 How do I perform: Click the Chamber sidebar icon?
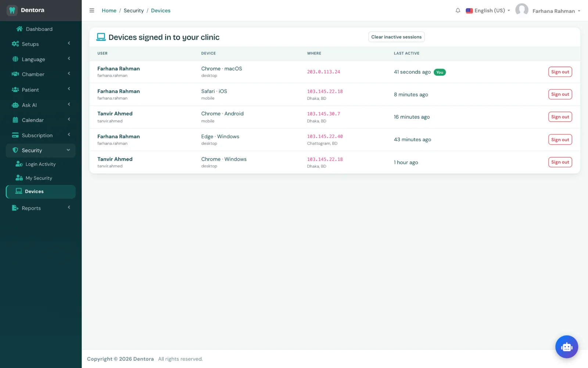point(15,74)
